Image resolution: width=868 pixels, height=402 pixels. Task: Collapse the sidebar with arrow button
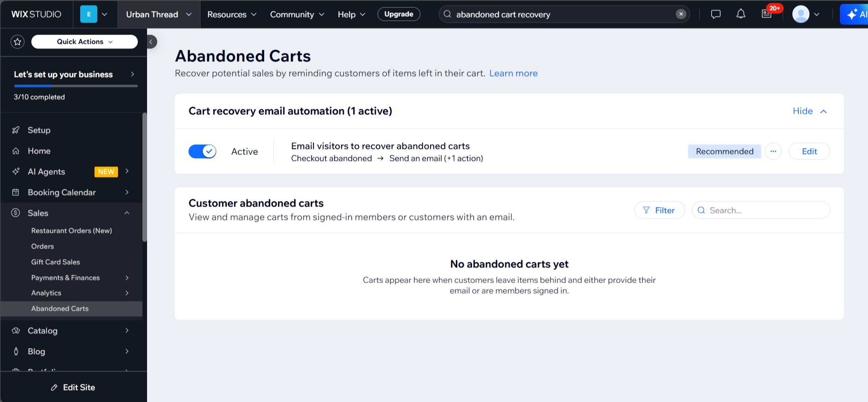(151, 42)
